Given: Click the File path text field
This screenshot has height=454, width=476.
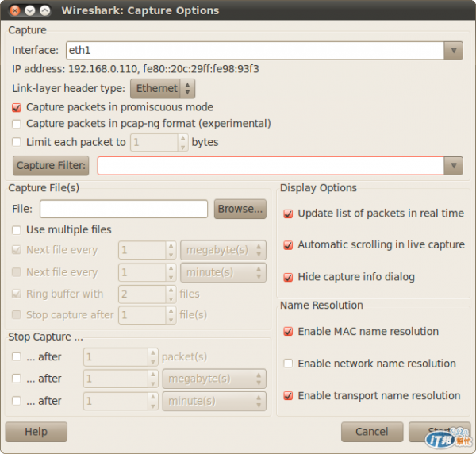Looking at the screenshot, I should pos(124,209).
